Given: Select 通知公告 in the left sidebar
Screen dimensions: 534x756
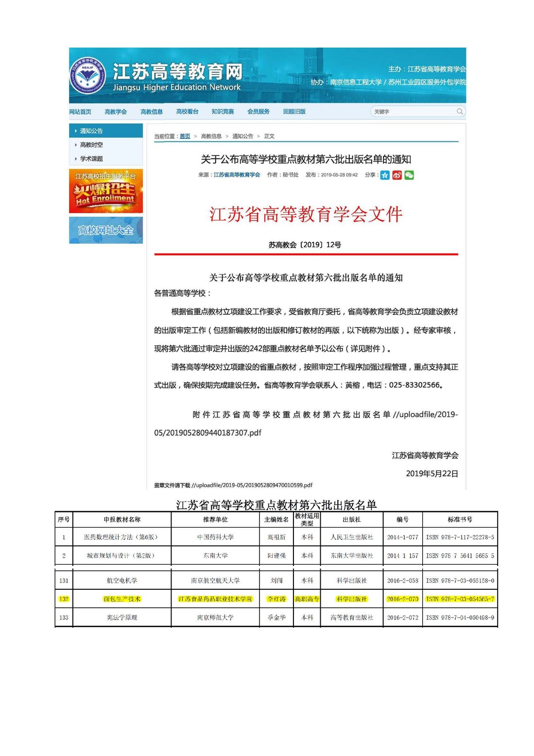Looking at the screenshot, I should click(x=91, y=131).
